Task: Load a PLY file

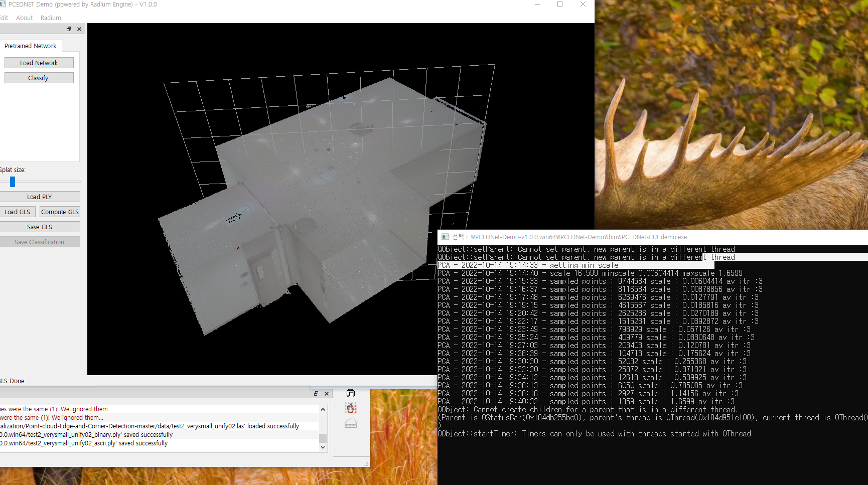Action: [x=40, y=197]
